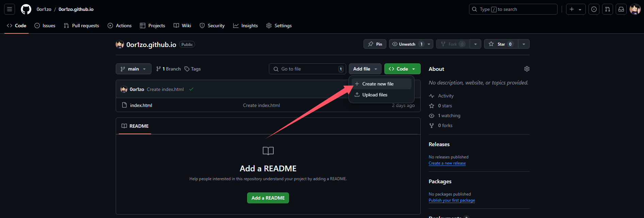Click Create a new release link

[x=447, y=163]
